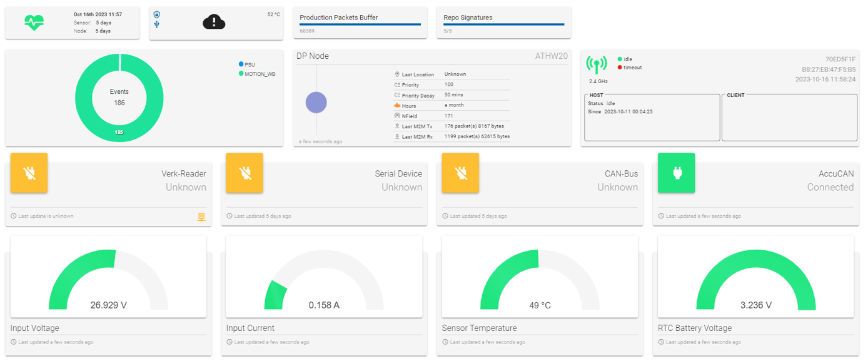Toggle MOTION_WB series in events legend
The width and height of the screenshot is (868, 361).
(256, 74)
